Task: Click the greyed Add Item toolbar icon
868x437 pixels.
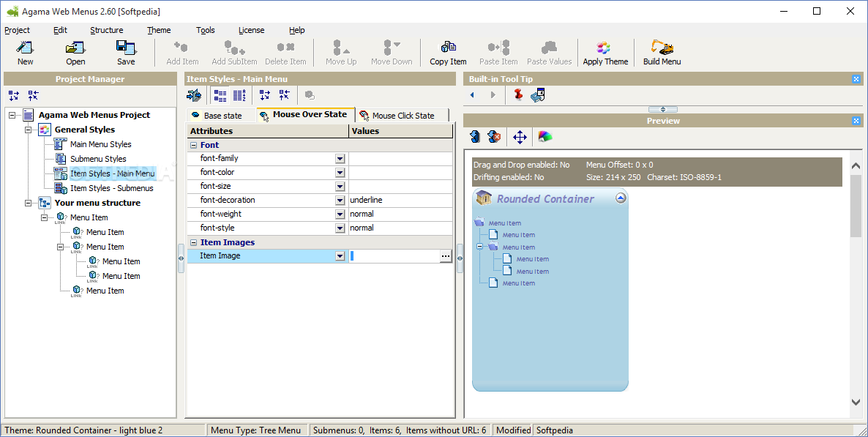Action: pyautogui.click(x=182, y=48)
